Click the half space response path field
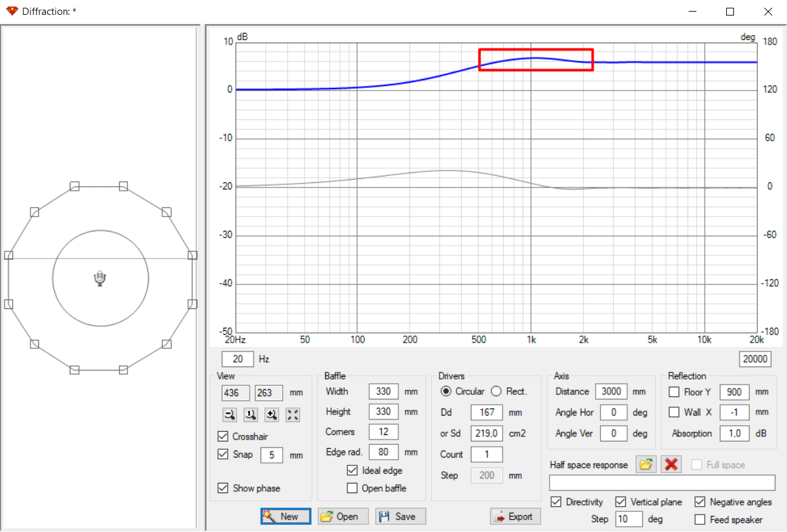 pos(662,483)
